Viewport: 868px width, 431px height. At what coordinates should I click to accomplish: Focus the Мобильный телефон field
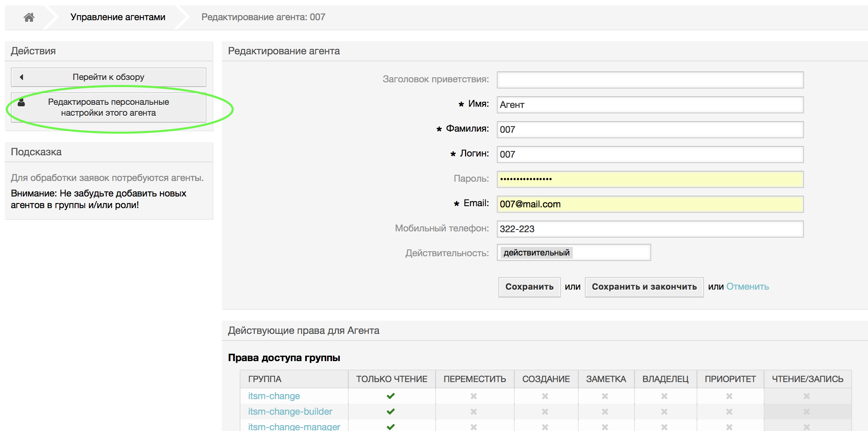[x=650, y=229]
